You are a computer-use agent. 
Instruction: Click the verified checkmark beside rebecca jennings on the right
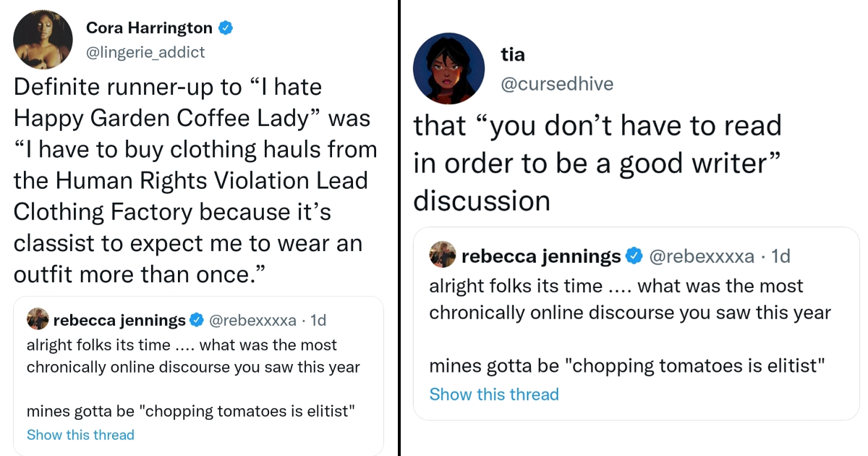pos(634,256)
